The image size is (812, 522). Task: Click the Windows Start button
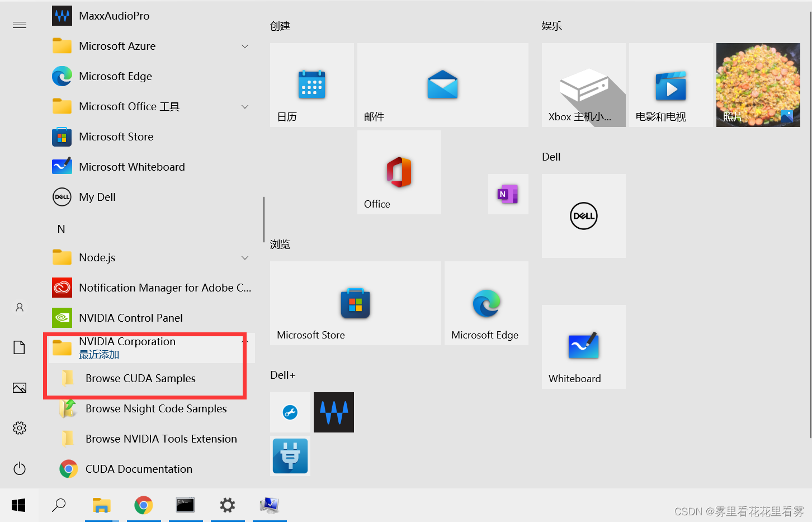pyautogui.click(x=18, y=505)
